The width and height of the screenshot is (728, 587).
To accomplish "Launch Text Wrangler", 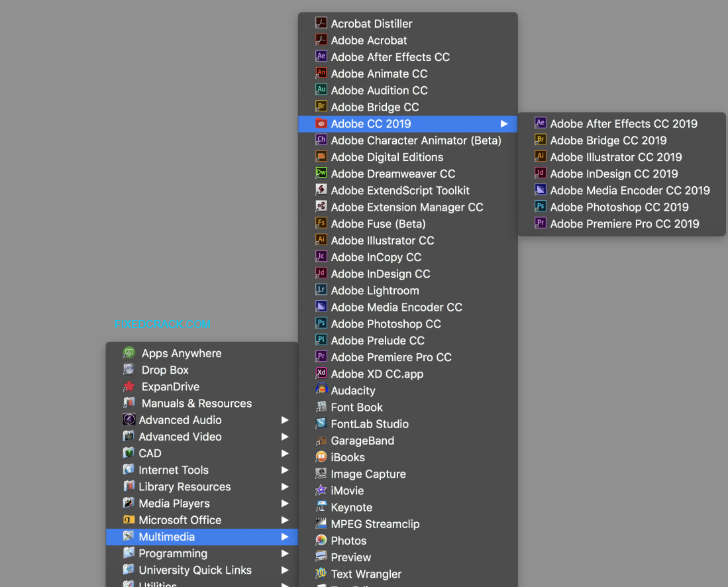I will [407, 574].
